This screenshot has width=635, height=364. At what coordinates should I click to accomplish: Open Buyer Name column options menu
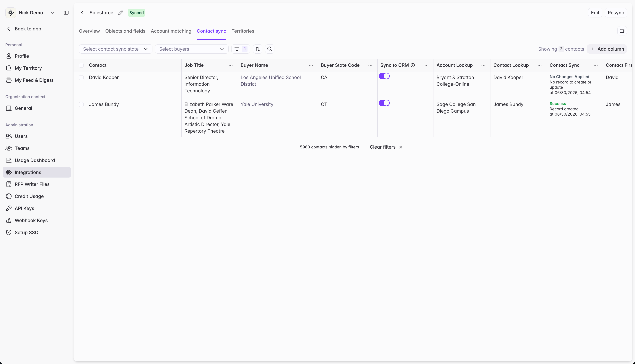point(311,65)
